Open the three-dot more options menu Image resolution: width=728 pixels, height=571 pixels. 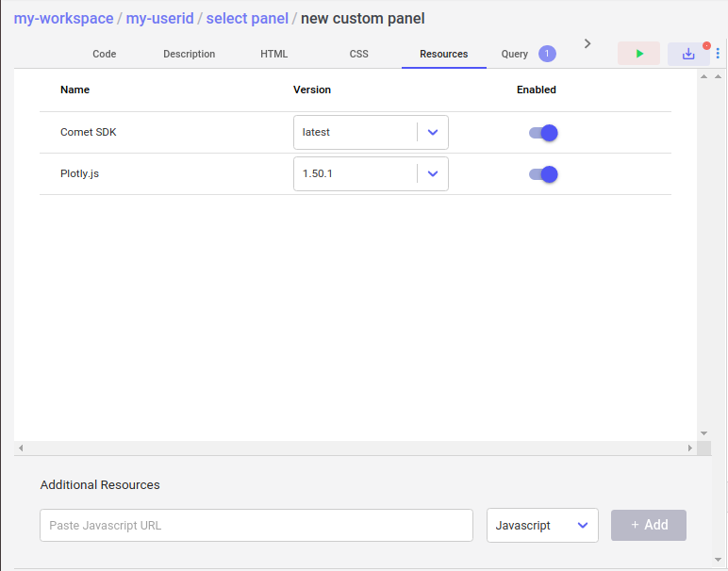pyautogui.click(x=719, y=54)
